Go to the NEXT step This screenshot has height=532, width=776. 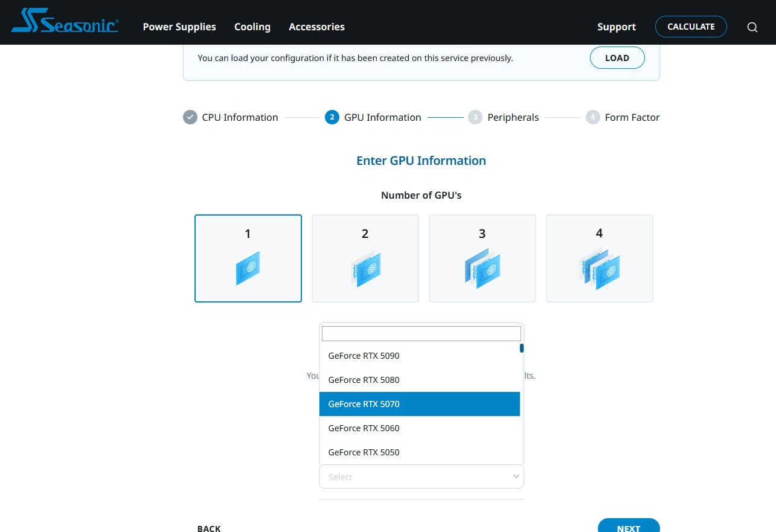[628, 527]
